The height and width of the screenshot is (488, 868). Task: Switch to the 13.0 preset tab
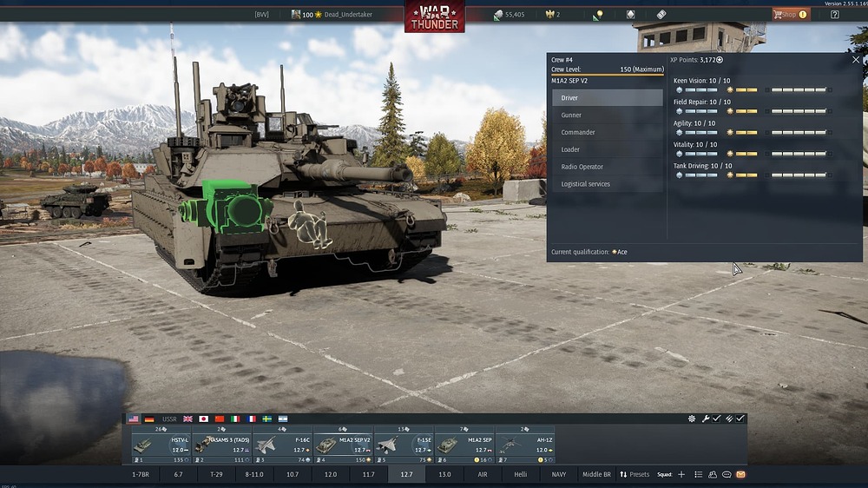(444, 475)
